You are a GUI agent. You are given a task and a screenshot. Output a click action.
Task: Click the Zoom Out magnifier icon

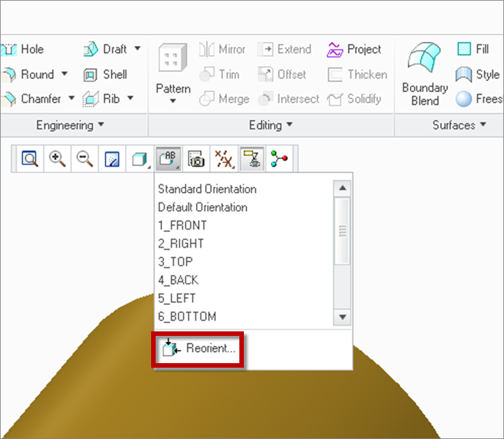(x=84, y=159)
